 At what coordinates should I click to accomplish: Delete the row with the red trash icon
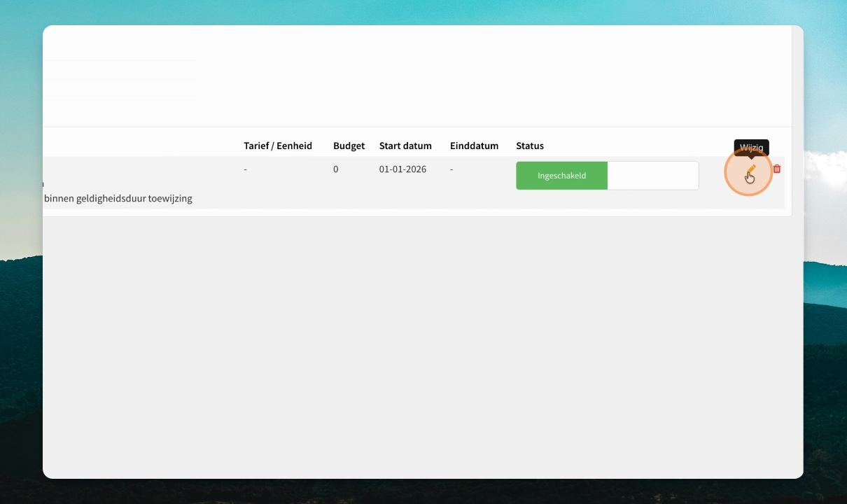point(777,169)
